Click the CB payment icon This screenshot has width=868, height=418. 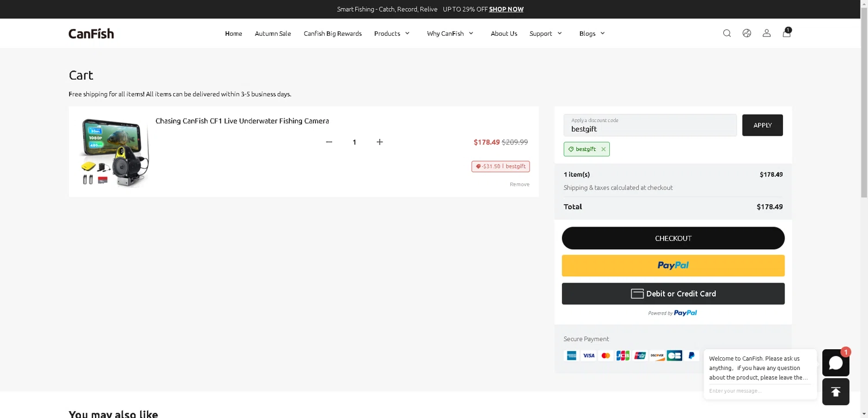click(x=674, y=356)
